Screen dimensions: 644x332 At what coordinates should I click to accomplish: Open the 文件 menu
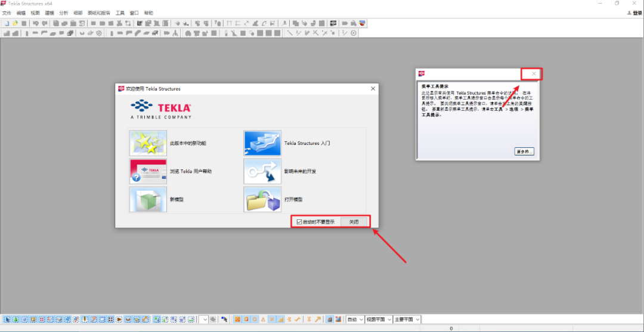tap(7, 13)
